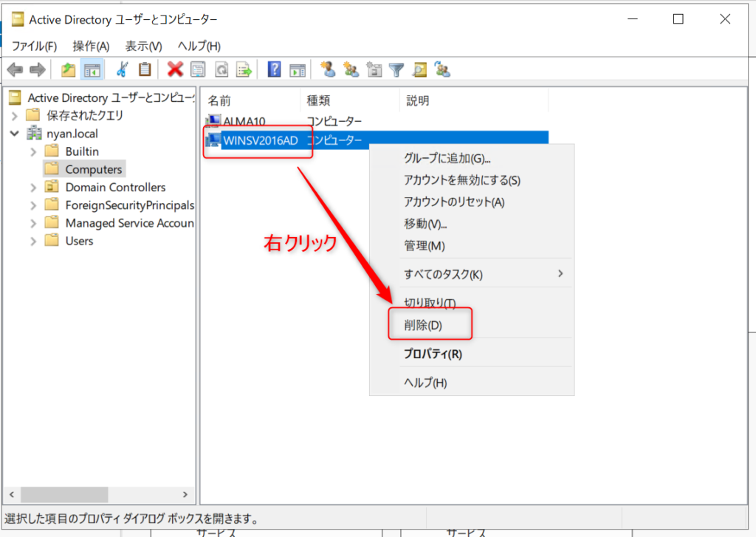Click the tree pane horizontal scrollbar thumb
This screenshot has width=756, height=537.
(x=64, y=494)
